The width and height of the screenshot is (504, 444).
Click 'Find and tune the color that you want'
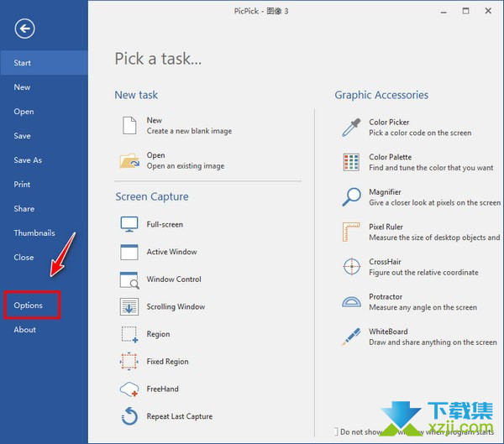coord(431,168)
